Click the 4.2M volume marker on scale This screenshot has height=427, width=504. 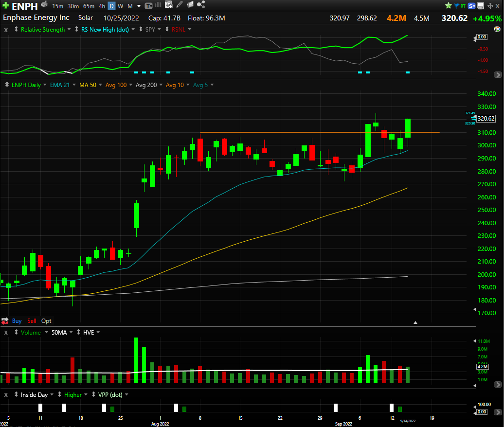[483, 366]
